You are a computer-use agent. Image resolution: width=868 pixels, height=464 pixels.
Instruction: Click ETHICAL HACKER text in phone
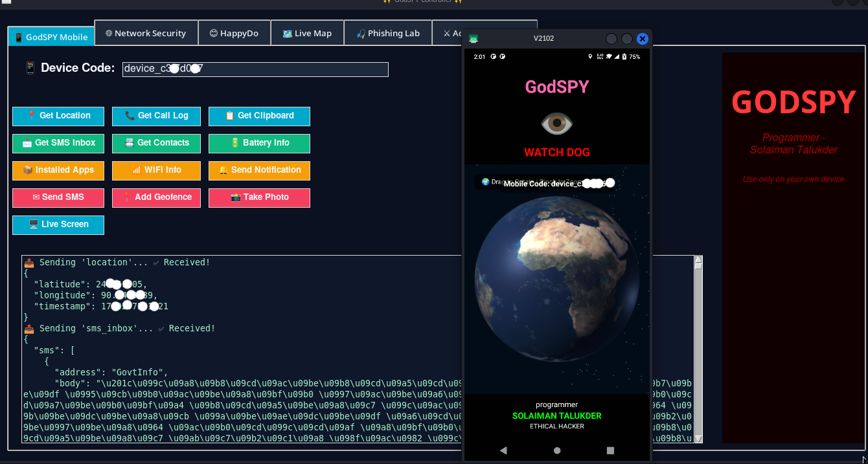[x=557, y=426]
